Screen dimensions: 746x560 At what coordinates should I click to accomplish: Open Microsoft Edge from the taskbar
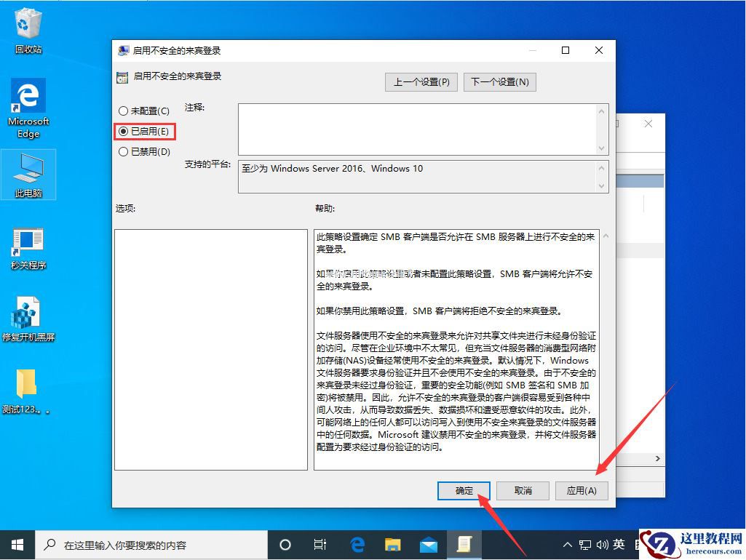pos(357,544)
